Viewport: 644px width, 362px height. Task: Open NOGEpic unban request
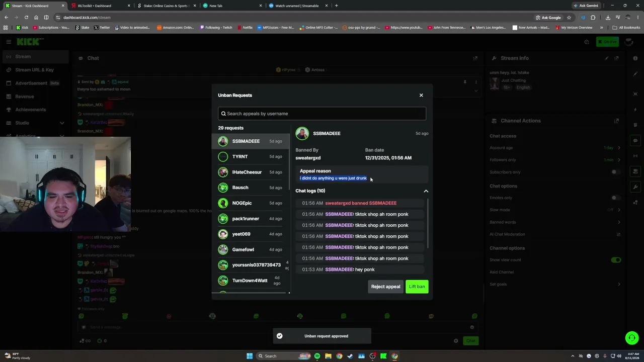pos(251,203)
